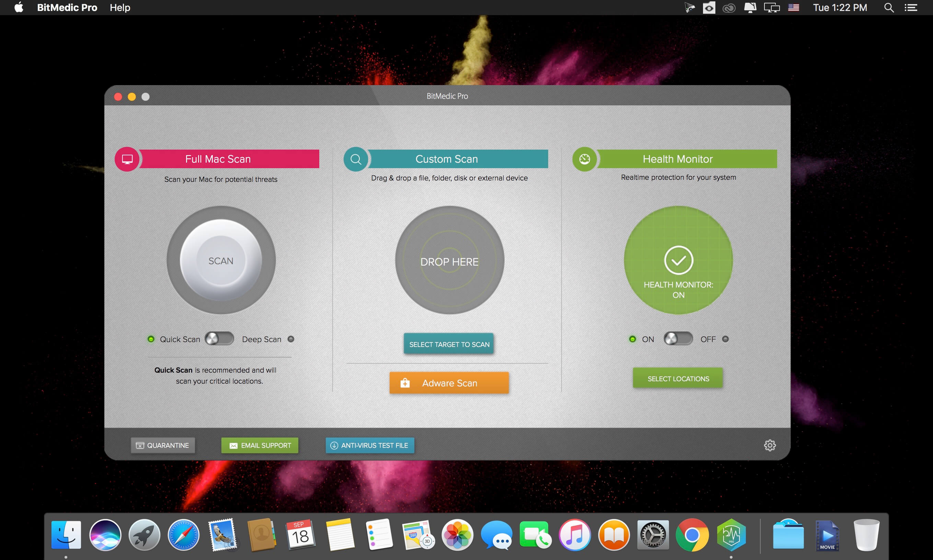The height and width of the screenshot is (560, 933).
Task: Start the Adware Scan
Action: click(449, 383)
